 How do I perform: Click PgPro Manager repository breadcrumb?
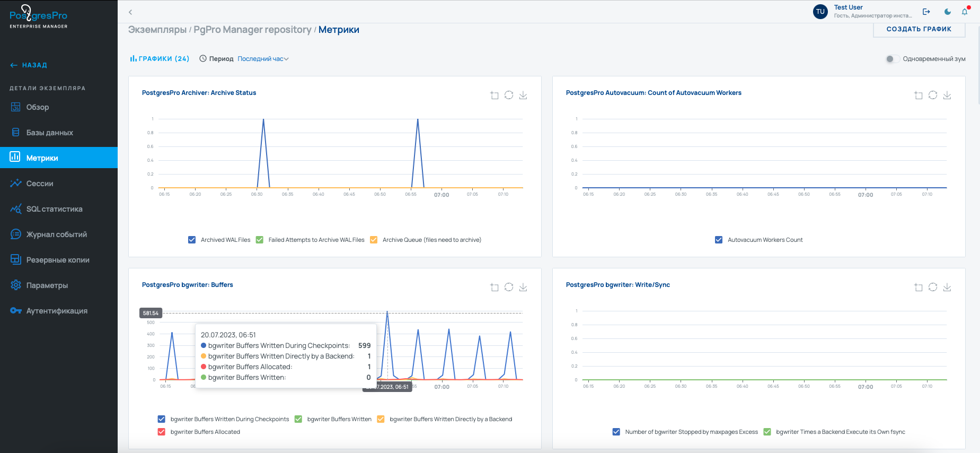coord(252,30)
